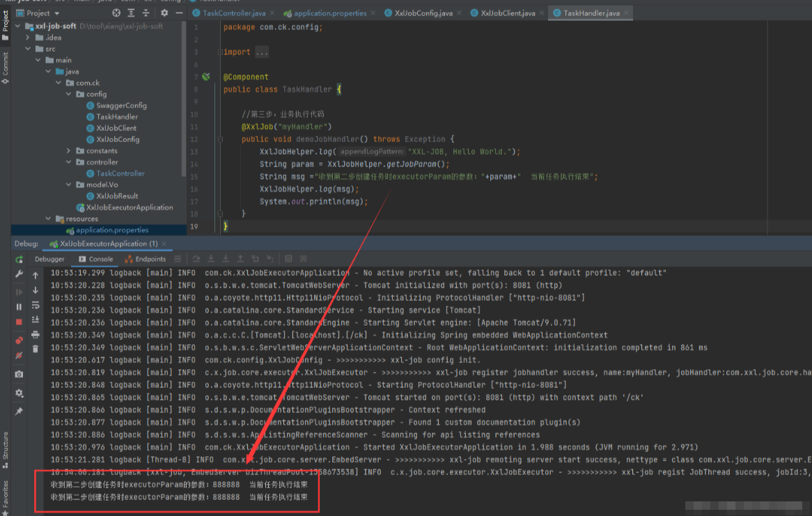Expand folded import statement in editor

pyautogui.click(x=261, y=52)
